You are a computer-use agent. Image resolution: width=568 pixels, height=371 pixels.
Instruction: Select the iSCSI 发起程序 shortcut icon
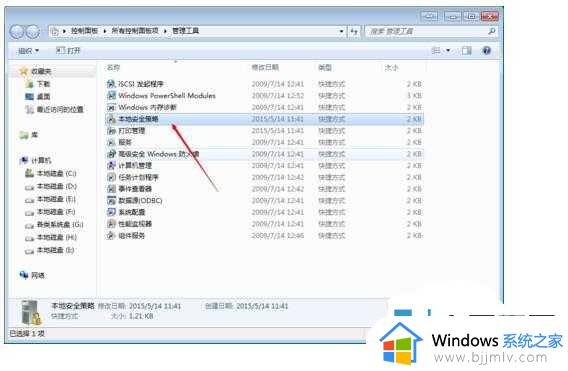111,84
